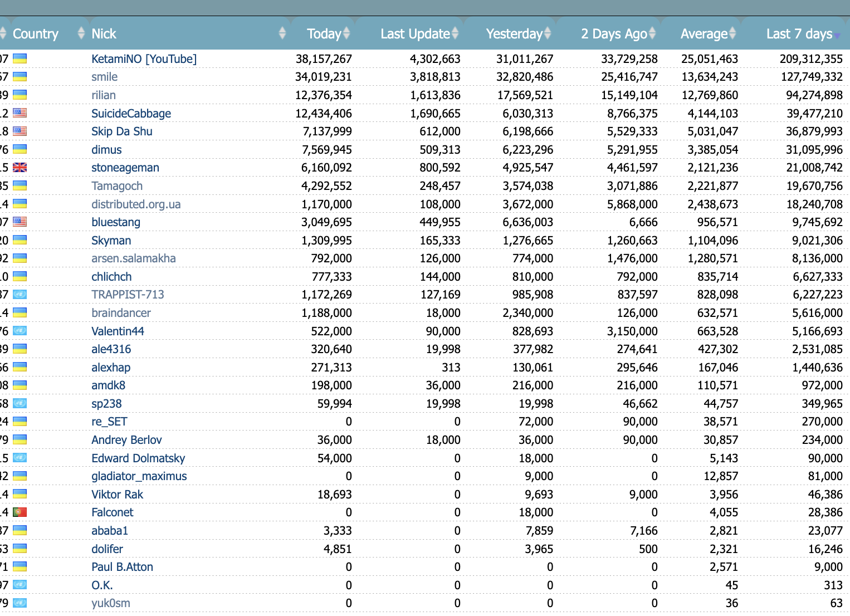Click the flag icon in the rilian row
Image resolution: width=850 pixels, height=616 pixels.
click(20, 95)
